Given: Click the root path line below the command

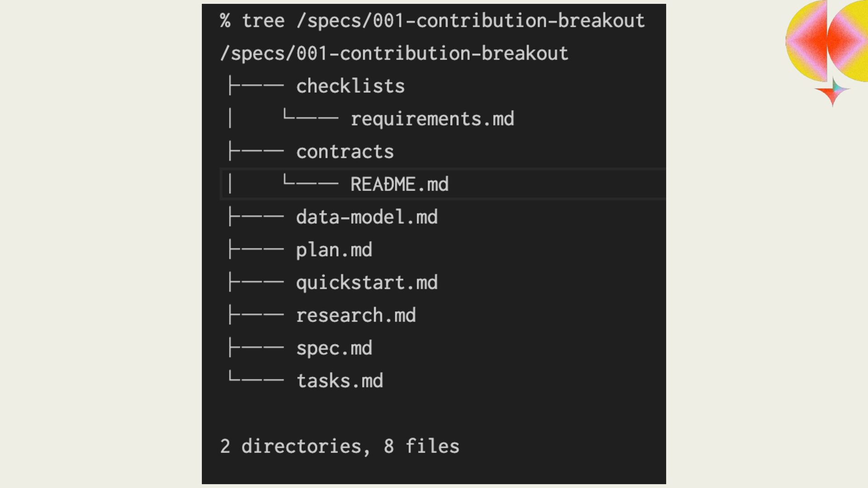Looking at the screenshot, I should [394, 53].
